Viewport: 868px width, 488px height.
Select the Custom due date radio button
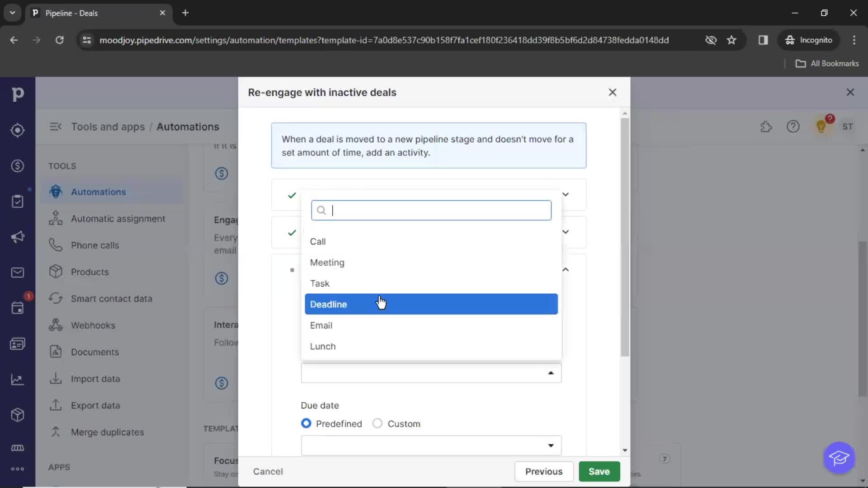[x=378, y=424]
